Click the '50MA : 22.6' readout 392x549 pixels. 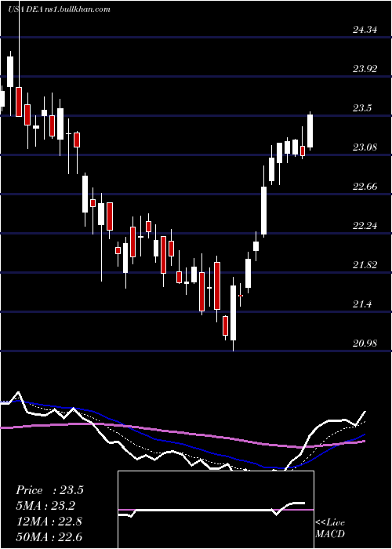49,536
